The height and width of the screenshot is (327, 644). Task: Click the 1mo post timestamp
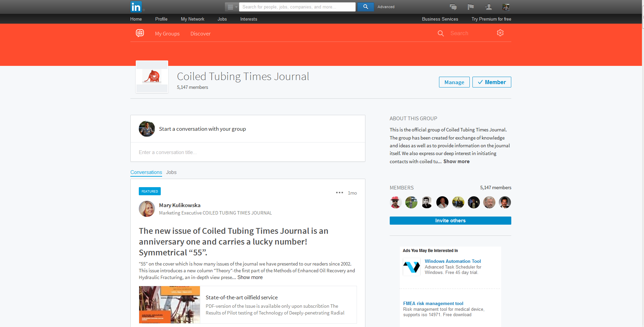click(x=352, y=193)
